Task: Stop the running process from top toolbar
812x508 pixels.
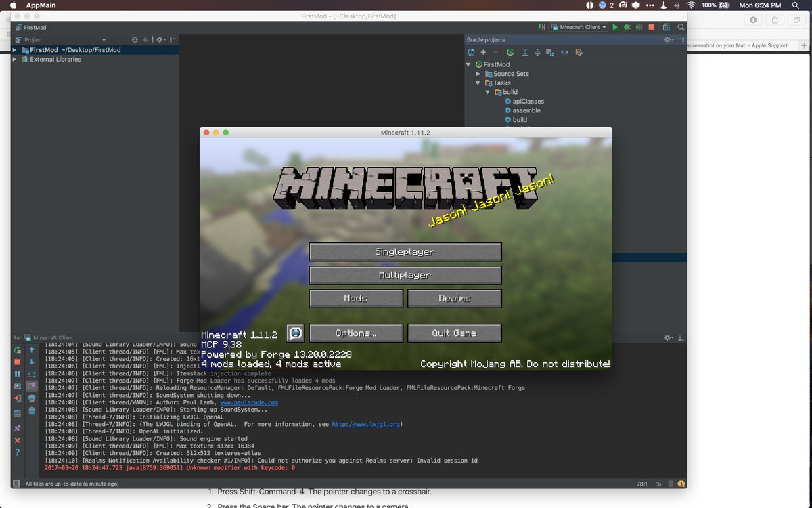Action: pyautogui.click(x=651, y=27)
